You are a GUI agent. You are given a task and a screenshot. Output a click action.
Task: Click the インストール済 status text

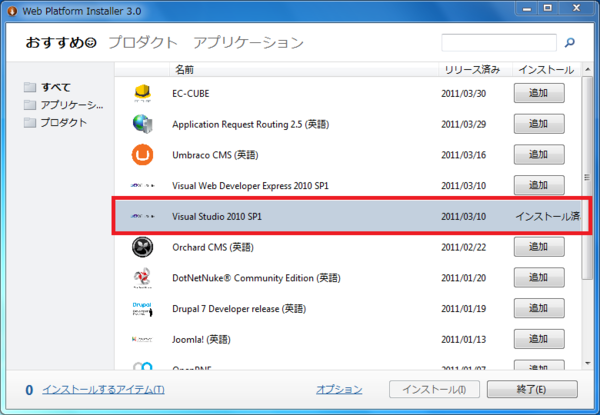coord(548,216)
